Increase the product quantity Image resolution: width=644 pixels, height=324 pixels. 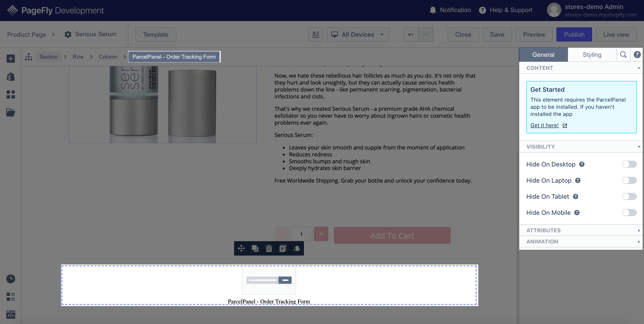tap(321, 234)
